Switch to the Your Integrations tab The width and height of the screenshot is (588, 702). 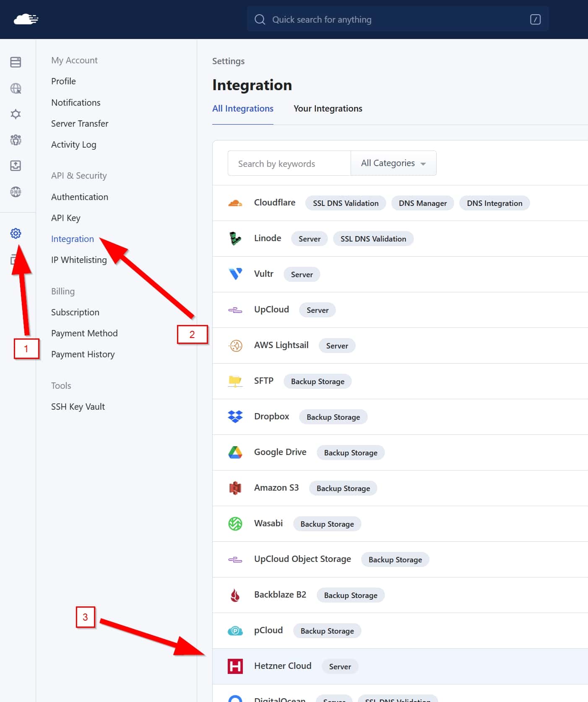[x=328, y=109]
